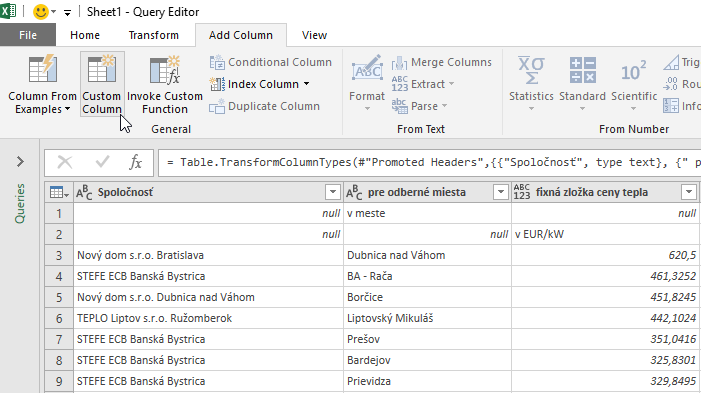Click cell 'Liptovský Mikuláš'

click(x=427, y=318)
